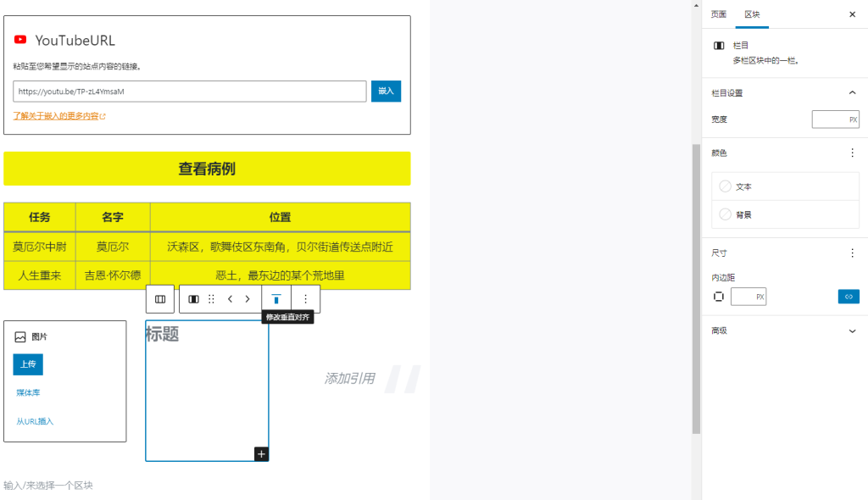Close the settings sidebar
The width and height of the screenshot is (868, 500).
coord(853,14)
